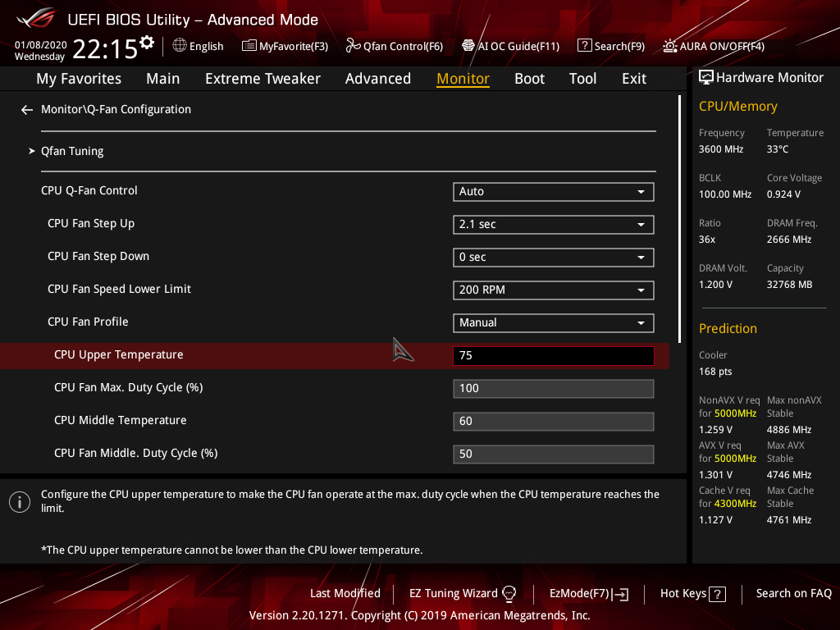Screen dimensions: 840x630
Task: Click the 22:15 clock display
Action: click(105, 49)
